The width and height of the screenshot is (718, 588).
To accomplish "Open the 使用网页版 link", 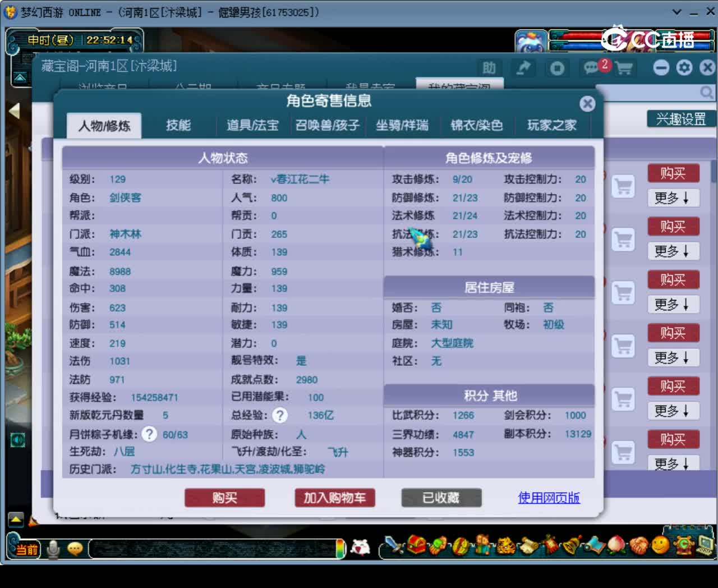I will [549, 498].
